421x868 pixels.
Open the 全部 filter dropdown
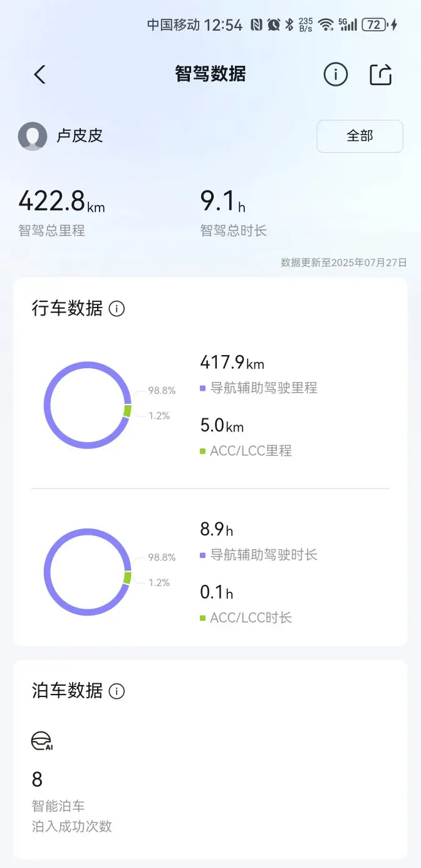coord(360,136)
